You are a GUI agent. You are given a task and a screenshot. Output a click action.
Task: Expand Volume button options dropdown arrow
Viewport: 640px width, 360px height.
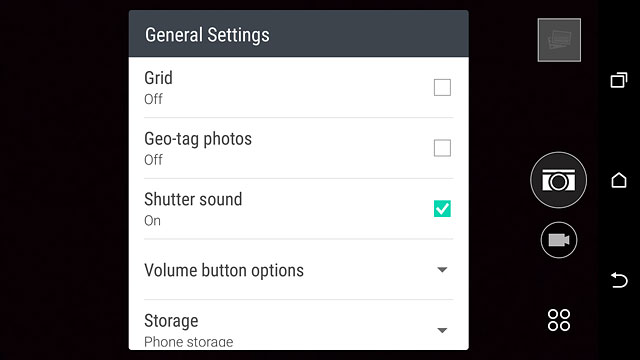coord(442,270)
